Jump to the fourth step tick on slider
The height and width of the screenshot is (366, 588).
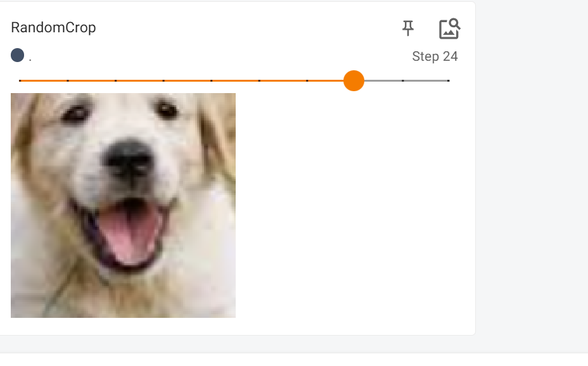pyautogui.click(x=163, y=80)
